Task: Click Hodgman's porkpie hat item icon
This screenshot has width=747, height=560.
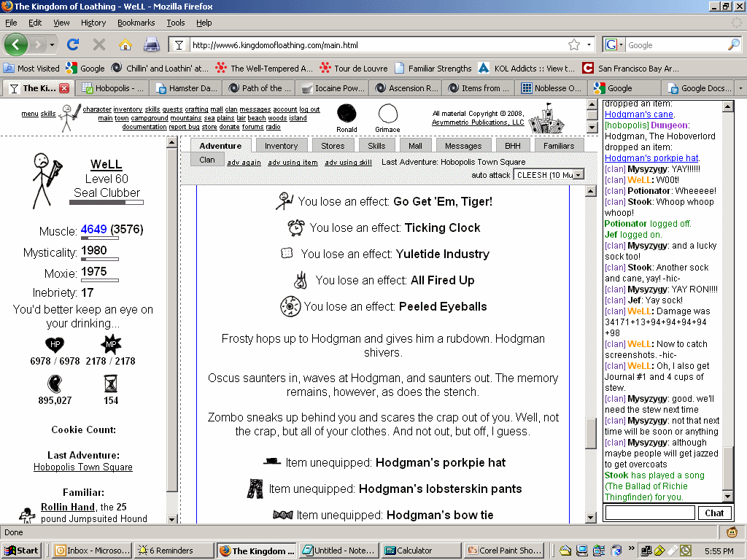Action: [272, 462]
